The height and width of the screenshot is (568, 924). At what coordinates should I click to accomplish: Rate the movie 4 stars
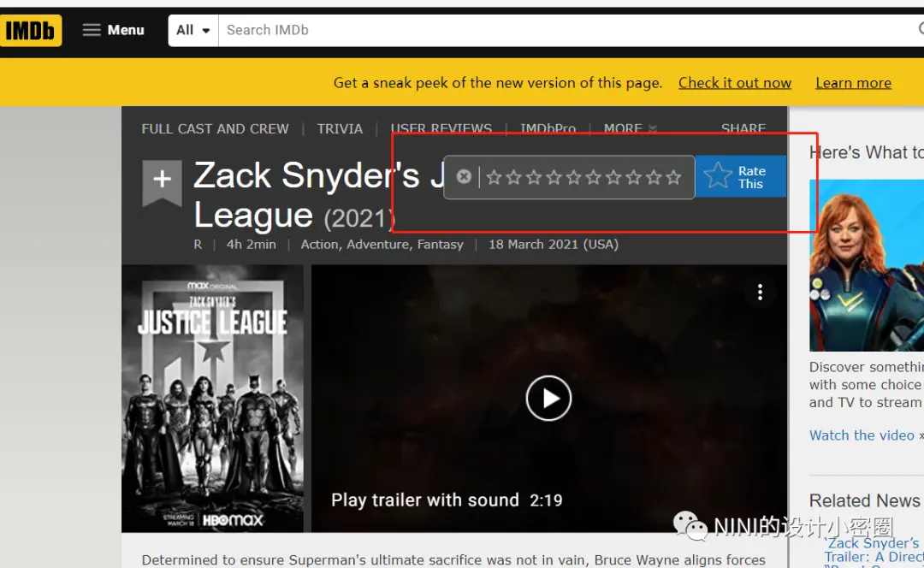coord(554,177)
